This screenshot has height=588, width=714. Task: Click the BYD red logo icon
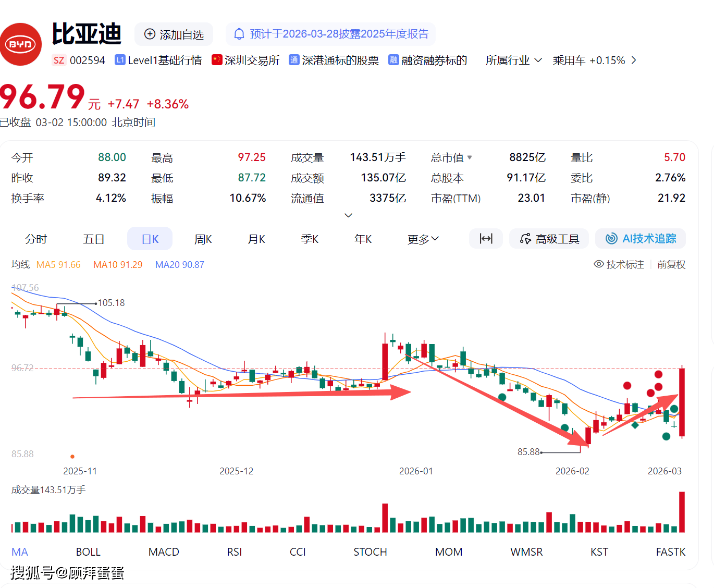tap(20, 44)
